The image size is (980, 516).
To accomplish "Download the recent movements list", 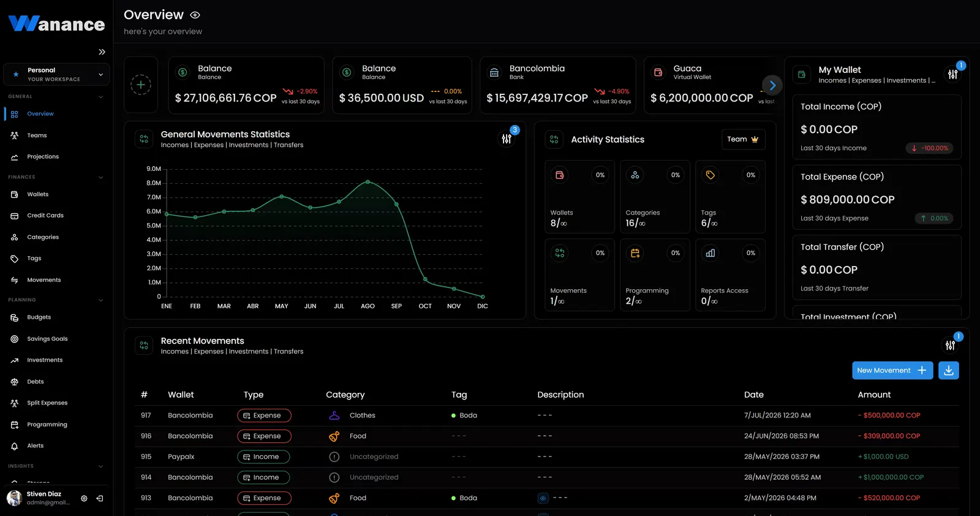I will [949, 370].
